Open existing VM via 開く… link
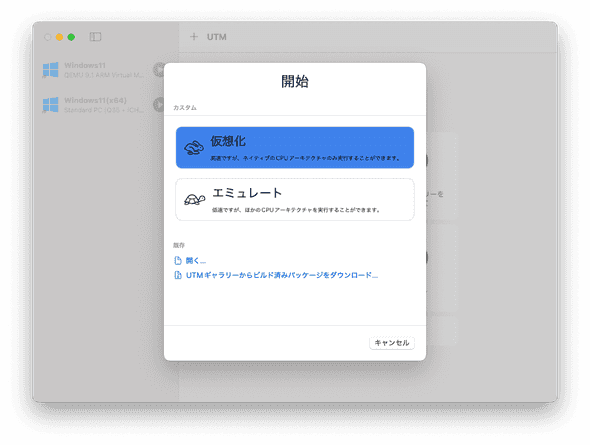 point(196,260)
